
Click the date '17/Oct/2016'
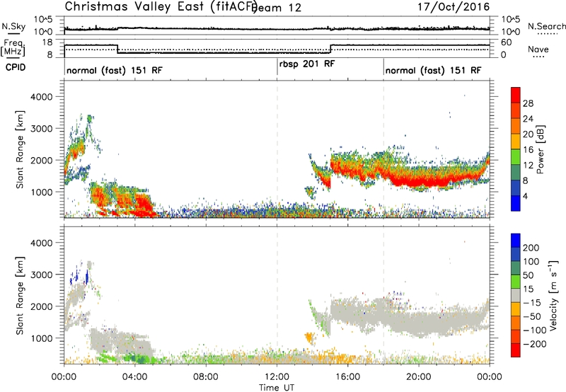pyautogui.click(x=454, y=7)
